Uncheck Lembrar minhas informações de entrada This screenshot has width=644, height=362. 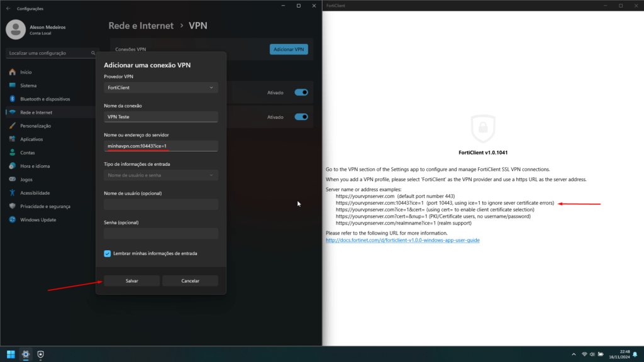tap(107, 254)
